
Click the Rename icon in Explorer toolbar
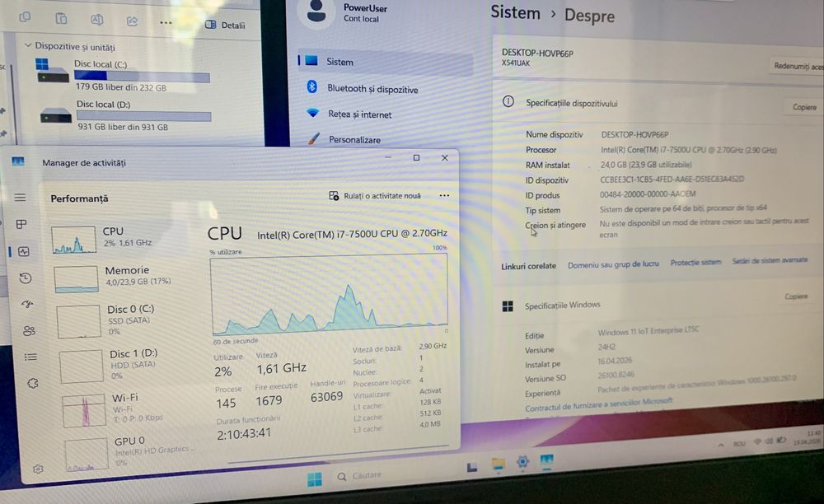coord(96,20)
